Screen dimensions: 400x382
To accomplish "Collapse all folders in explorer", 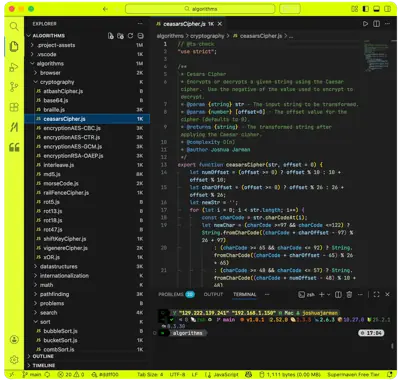I will (140, 36).
